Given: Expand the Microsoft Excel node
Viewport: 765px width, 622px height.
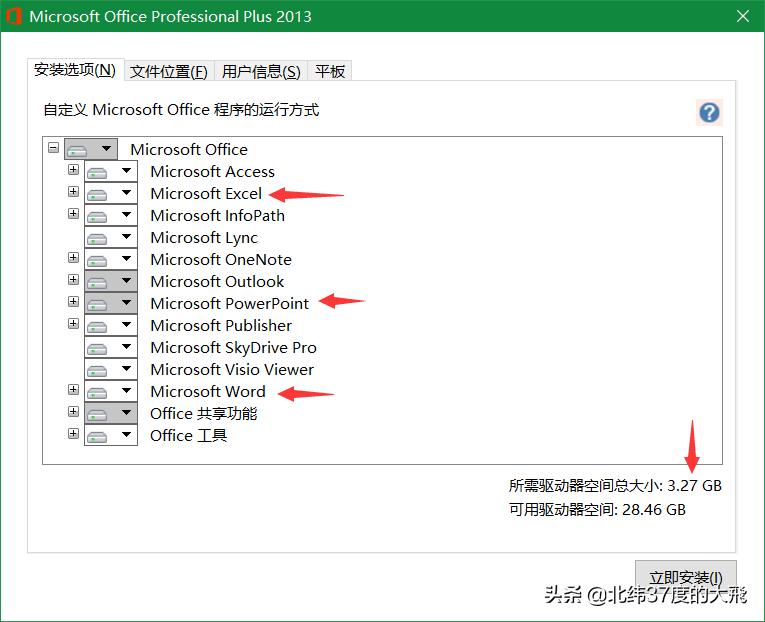Looking at the screenshot, I should click(x=73, y=191).
